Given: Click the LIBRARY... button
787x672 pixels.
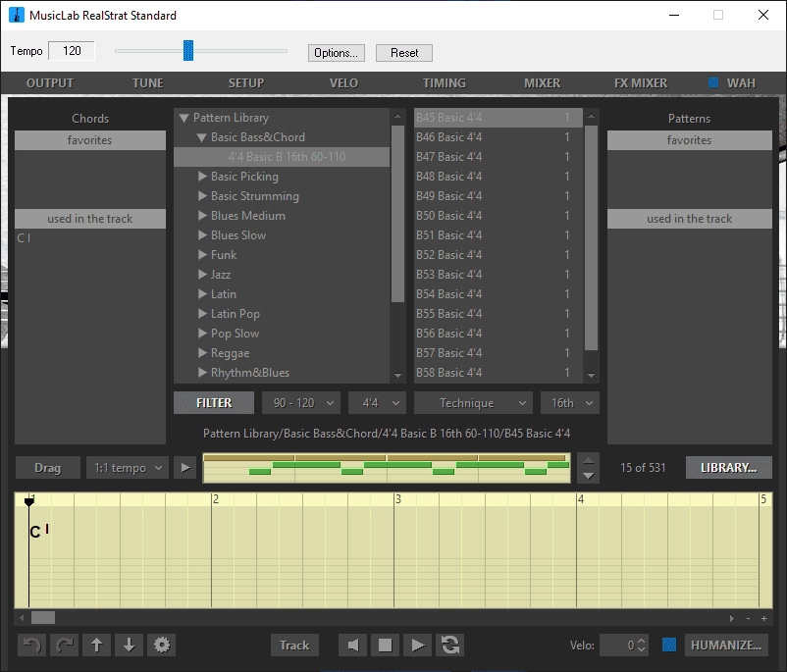Looking at the screenshot, I should click(729, 468).
